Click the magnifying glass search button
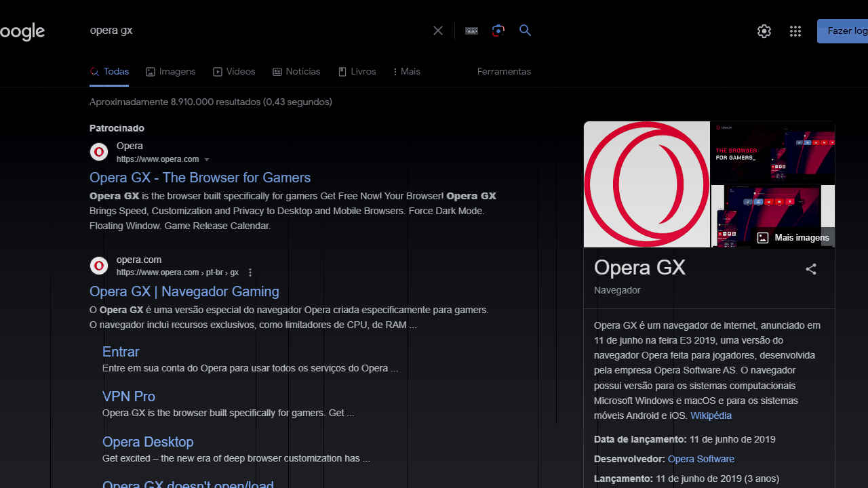The width and height of the screenshot is (868, 488). pos(525,30)
